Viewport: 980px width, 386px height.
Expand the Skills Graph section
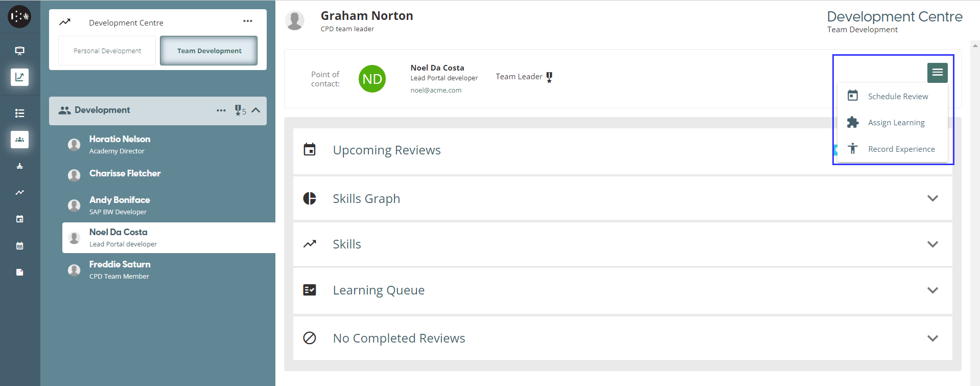[x=932, y=198]
